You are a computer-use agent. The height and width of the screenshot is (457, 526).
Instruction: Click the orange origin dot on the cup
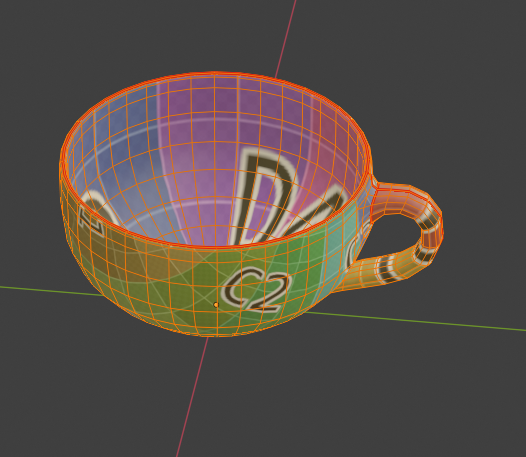point(216,305)
